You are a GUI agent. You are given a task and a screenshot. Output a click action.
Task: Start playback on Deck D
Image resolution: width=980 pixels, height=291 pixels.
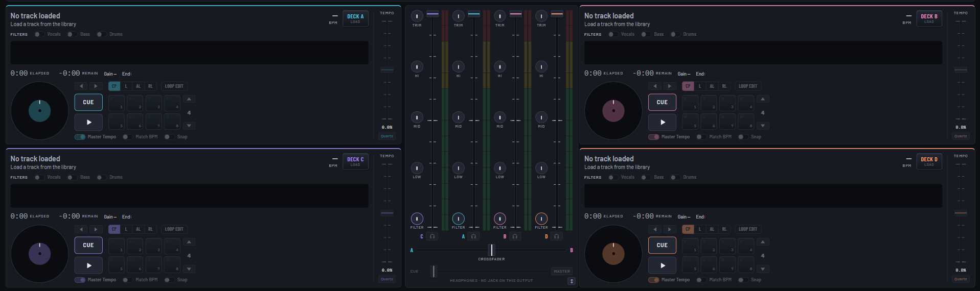click(x=662, y=265)
